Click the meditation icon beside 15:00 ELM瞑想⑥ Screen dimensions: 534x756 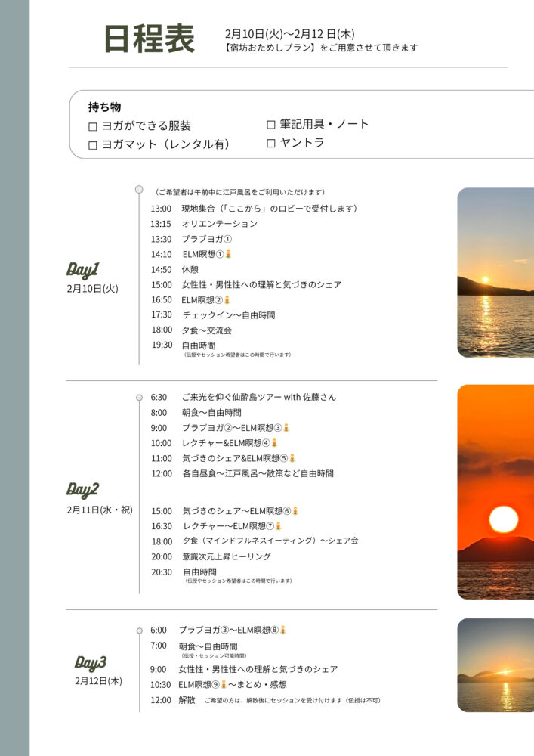point(295,511)
